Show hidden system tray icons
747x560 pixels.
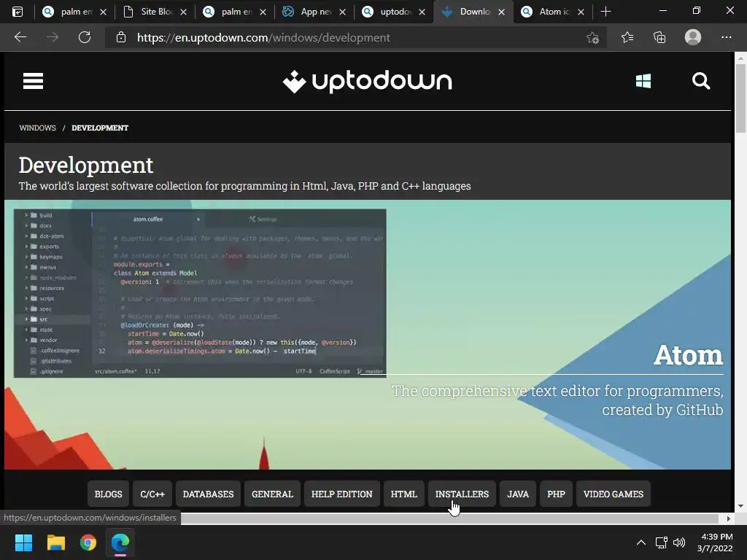[x=640, y=542]
